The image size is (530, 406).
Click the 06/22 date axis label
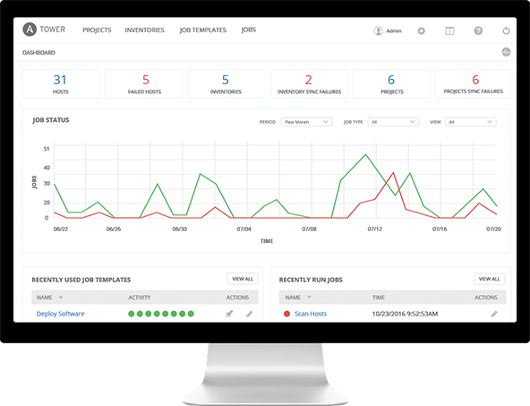point(61,229)
